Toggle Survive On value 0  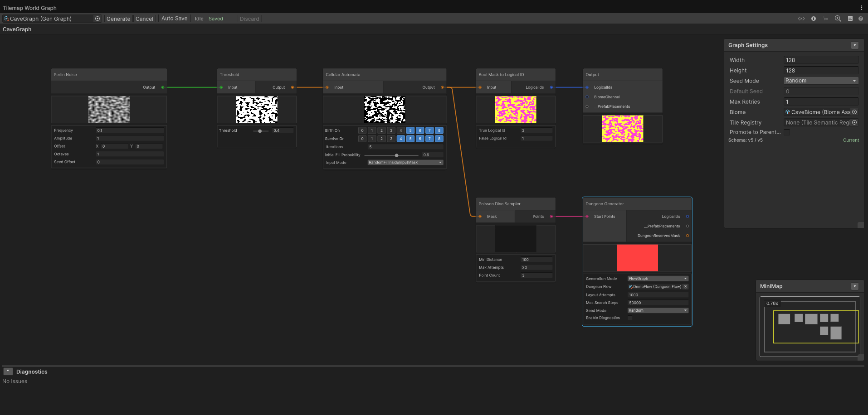pyautogui.click(x=362, y=139)
